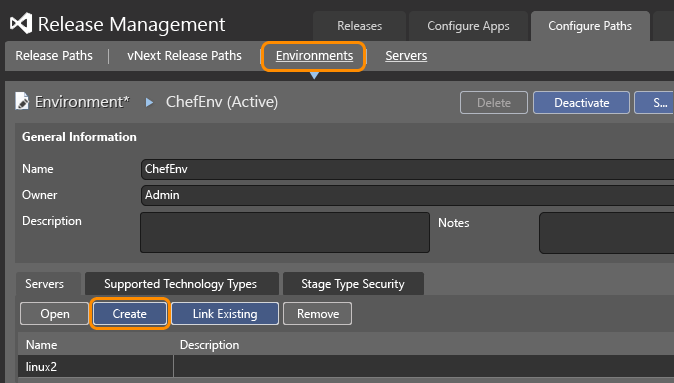674x383 pixels.
Task: Click the Environment* breadcrumb label
Action: [x=82, y=102]
